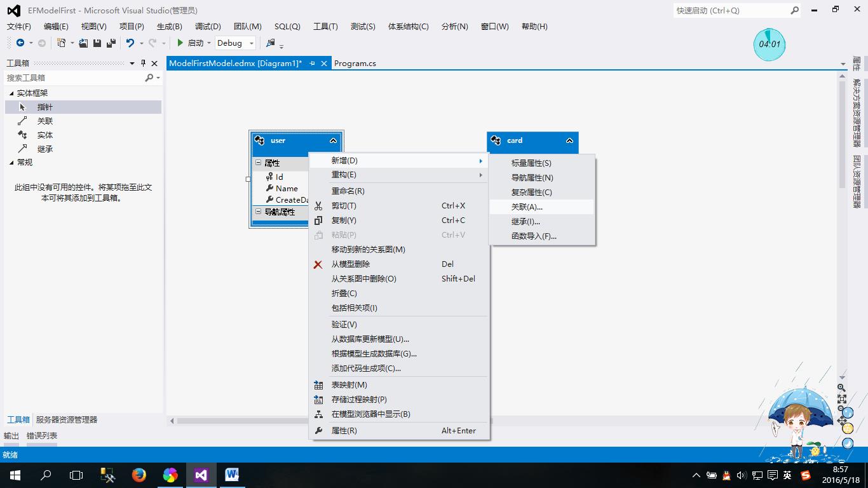Viewport: 868px width, 488px height.
Task: Open Firefox from the taskbar
Action: (139, 475)
